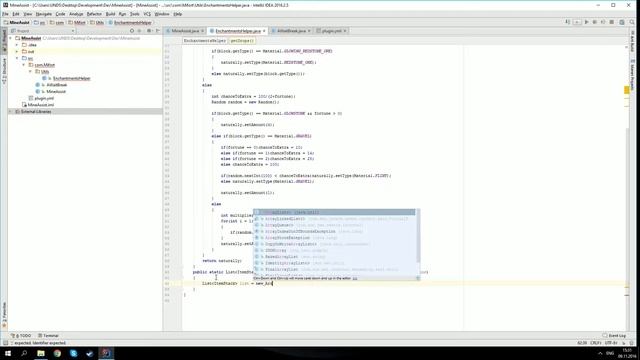Click the Scroll from Source icon

(132, 31)
